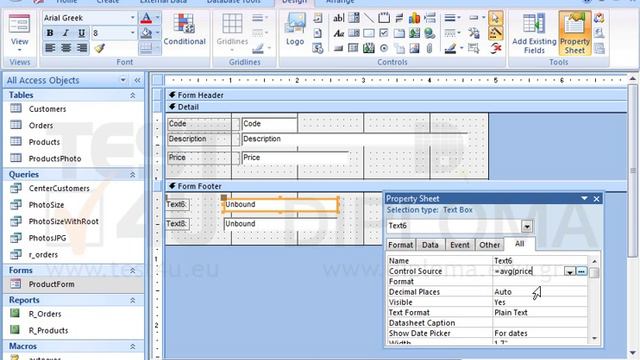The height and width of the screenshot is (360, 640).
Task: Open the All Access Objects dropdown
Action: [x=123, y=80]
